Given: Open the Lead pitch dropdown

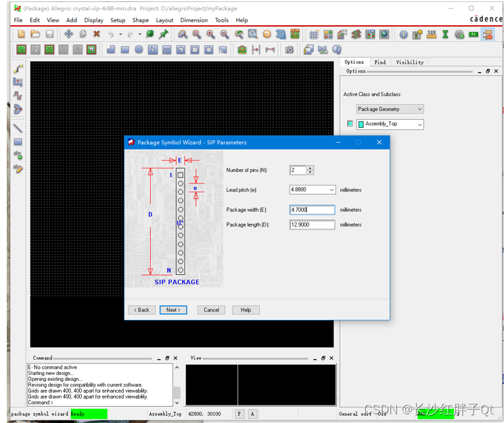Looking at the screenshot, I should click(331, 190).
